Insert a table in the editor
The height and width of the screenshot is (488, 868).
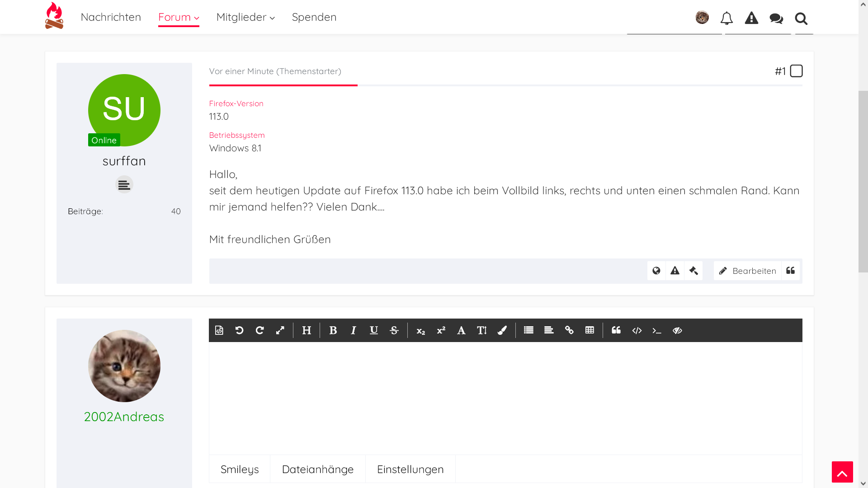590,330
